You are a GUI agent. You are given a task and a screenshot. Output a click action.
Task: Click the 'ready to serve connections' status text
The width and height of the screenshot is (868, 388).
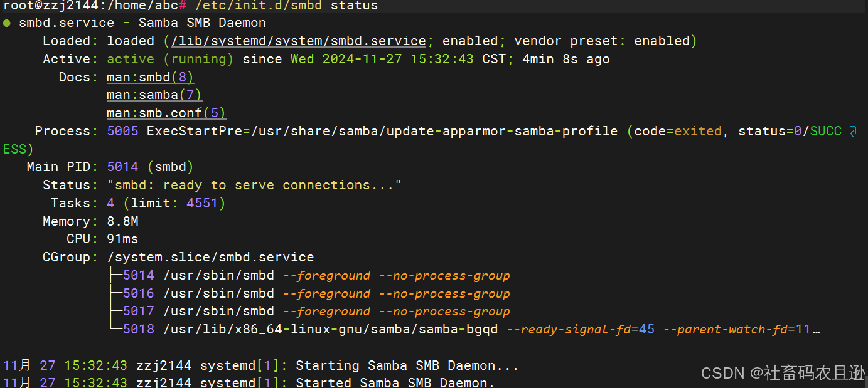click(x=254, y=186)
